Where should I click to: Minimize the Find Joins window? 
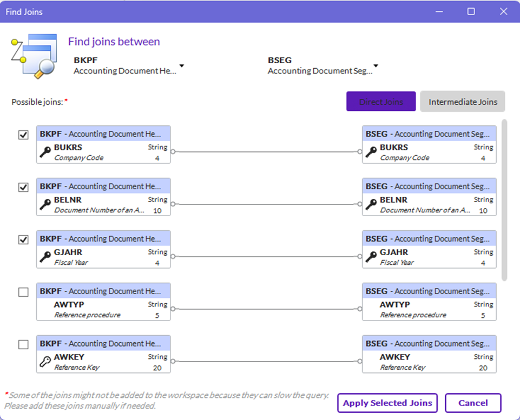[439, 11]
